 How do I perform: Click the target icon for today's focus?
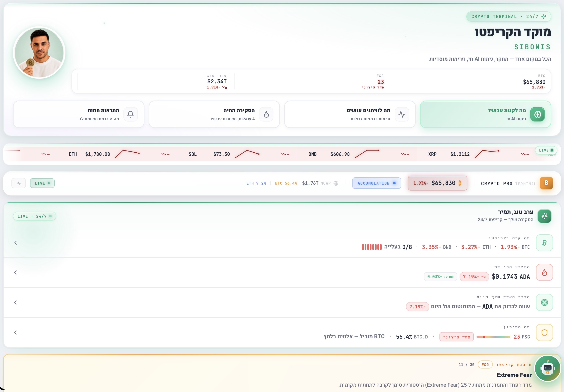click(x=544, y=302)
